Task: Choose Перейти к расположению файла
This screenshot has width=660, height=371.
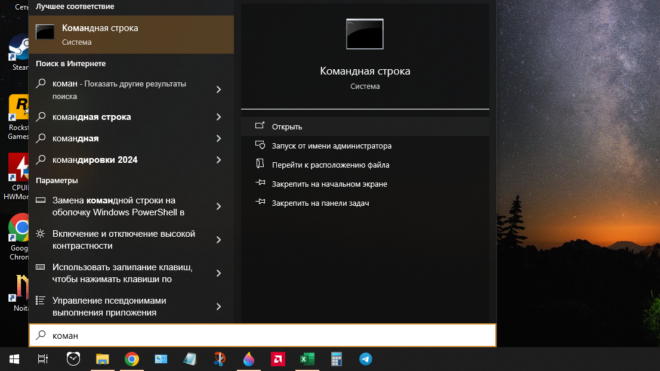Action: pyautogui.click(x=365, y=165)
